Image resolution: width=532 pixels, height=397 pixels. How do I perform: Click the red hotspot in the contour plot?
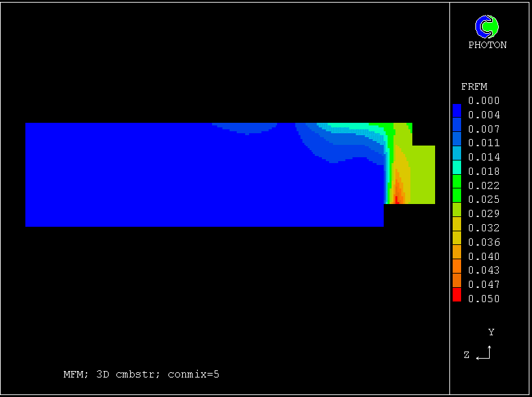coord(396,199)
